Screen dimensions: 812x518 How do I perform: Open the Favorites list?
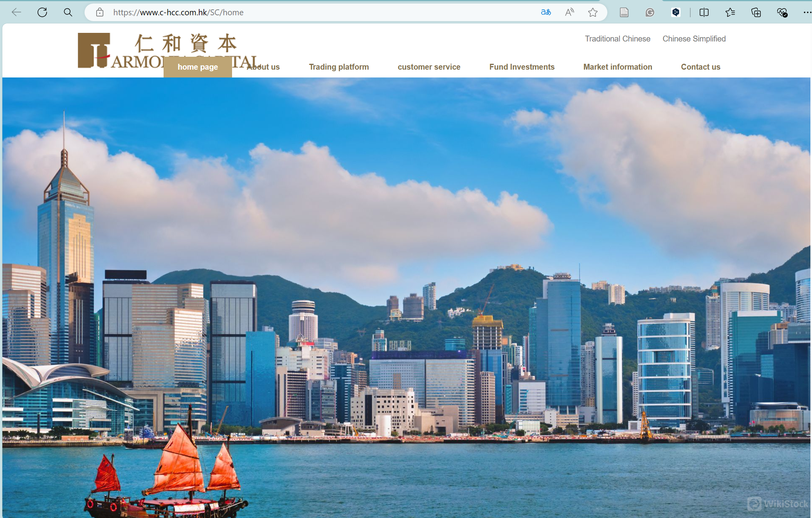point(730,12)
